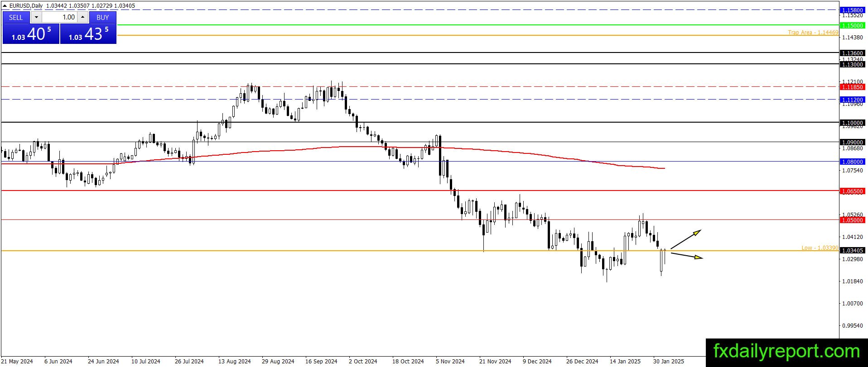
Task: Click the 9 Dec 2024 date label
Action: click(x=537, y=361)
